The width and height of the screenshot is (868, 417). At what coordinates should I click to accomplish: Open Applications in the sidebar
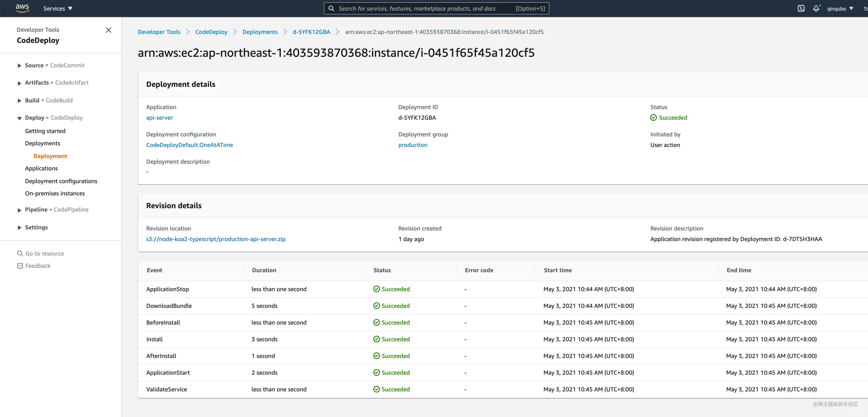[x=41, y=168]
